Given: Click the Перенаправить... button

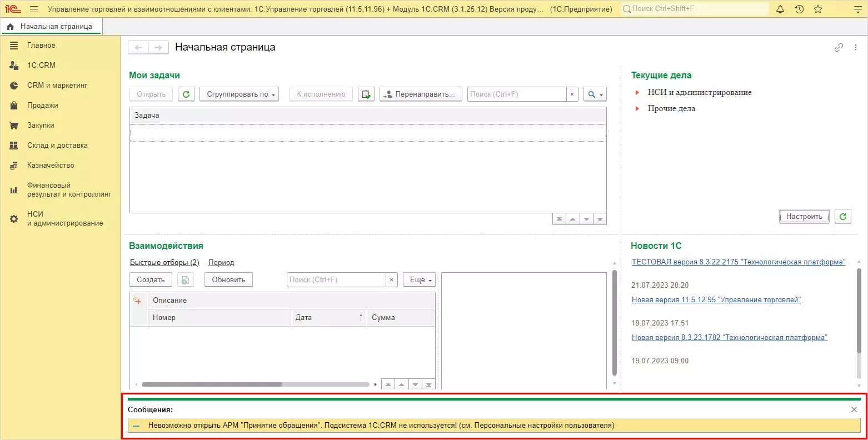Looking at the screenshot, I should (421, 94).
